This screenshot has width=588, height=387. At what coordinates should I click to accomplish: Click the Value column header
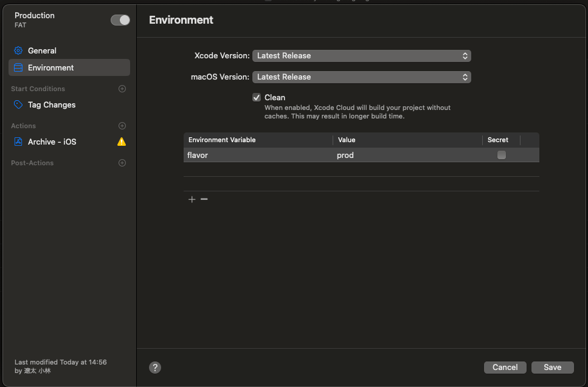point(407,140)
